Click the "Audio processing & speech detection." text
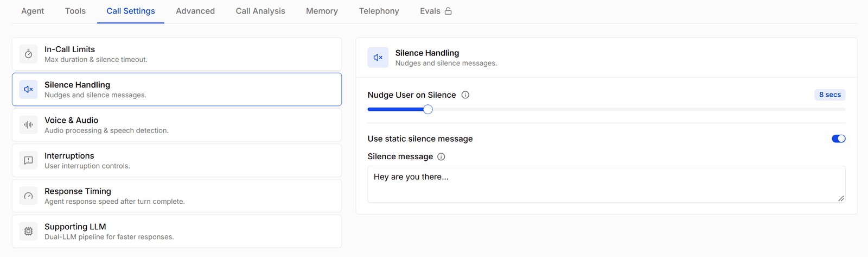This screenshot has height=257, width=868. (106, 130)
